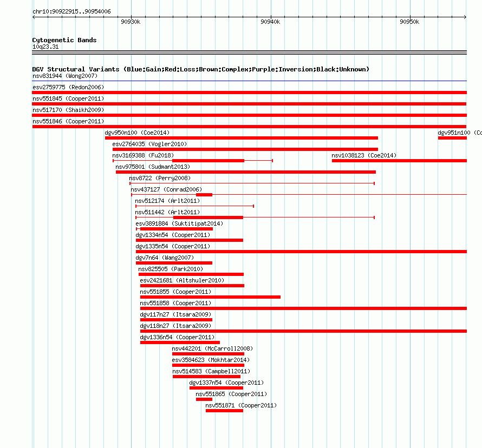
Task: Select the red bar under nsv551855
Action: (210, 297)
